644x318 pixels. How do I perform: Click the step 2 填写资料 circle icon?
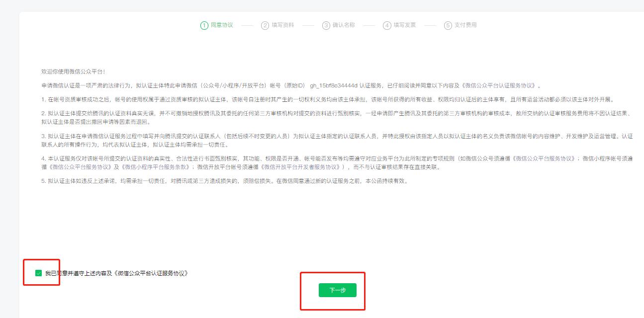pos(264,24)
